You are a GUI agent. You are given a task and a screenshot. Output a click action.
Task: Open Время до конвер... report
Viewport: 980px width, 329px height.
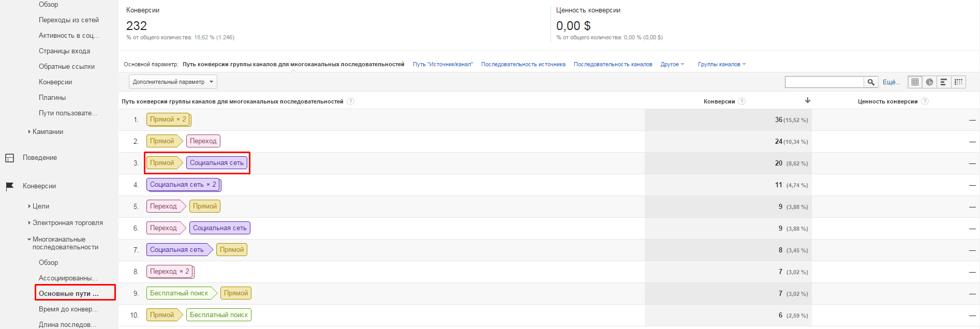click(68, 309)
